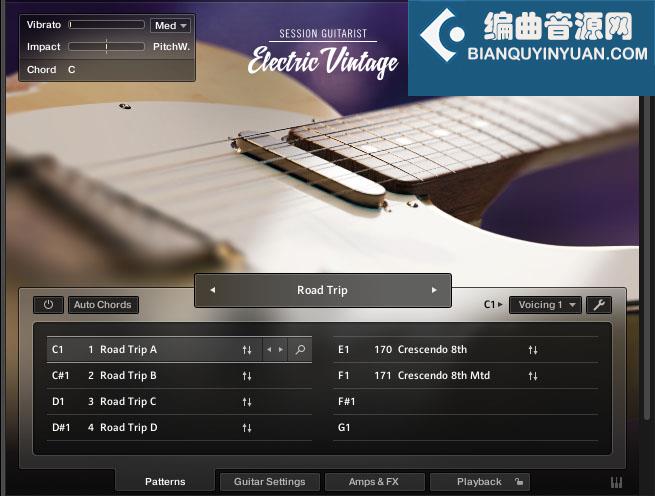Click up-down arrows icon for Road Trip D

pyautogui.click(x=247, y=427)
